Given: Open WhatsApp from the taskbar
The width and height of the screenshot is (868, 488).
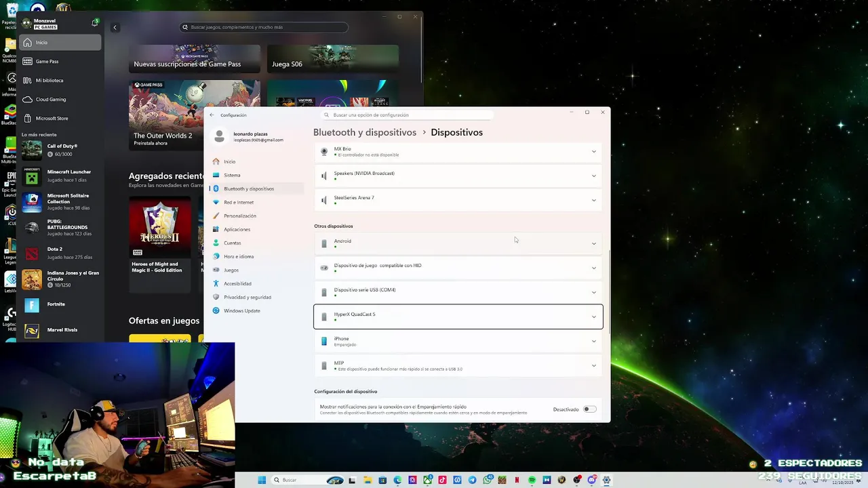Looking at the screenshot, I should click(x=487, y=480).
